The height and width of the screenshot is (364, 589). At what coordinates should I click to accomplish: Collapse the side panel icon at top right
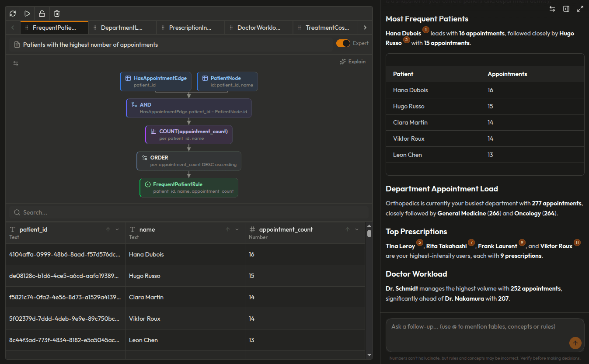pyautogui.click(x=566, y=9)
